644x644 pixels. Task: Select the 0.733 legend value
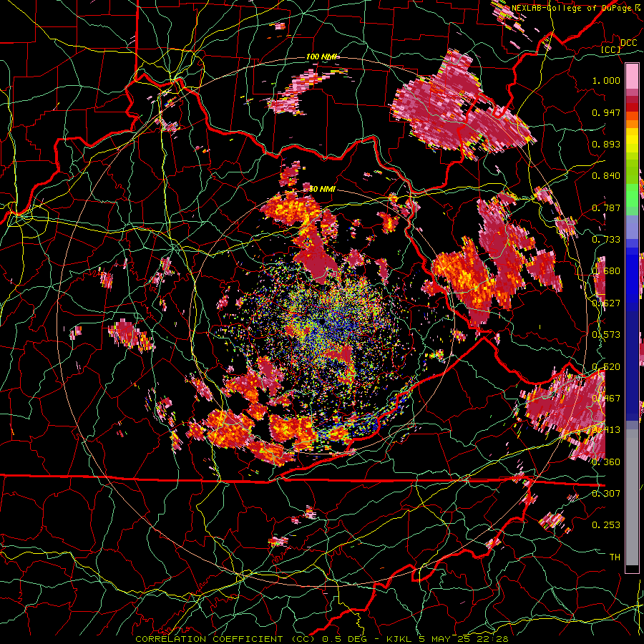(606, 240)
